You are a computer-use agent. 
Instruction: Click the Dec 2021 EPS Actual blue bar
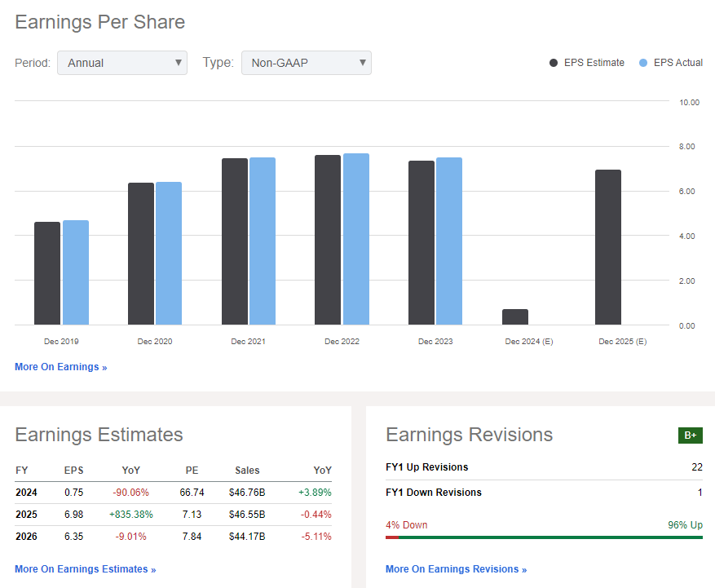pyautogui.click(x=263, y=241)
